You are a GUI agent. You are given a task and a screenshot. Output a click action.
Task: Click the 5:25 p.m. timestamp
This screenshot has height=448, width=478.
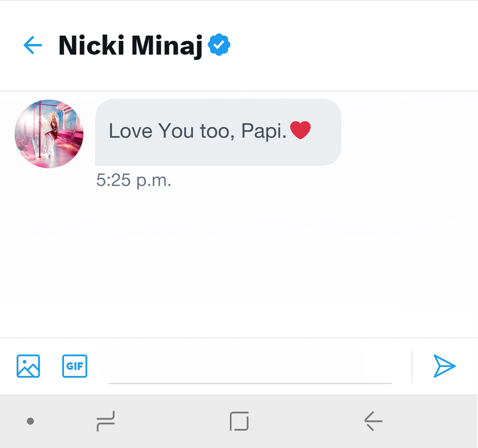coord(134,180)
